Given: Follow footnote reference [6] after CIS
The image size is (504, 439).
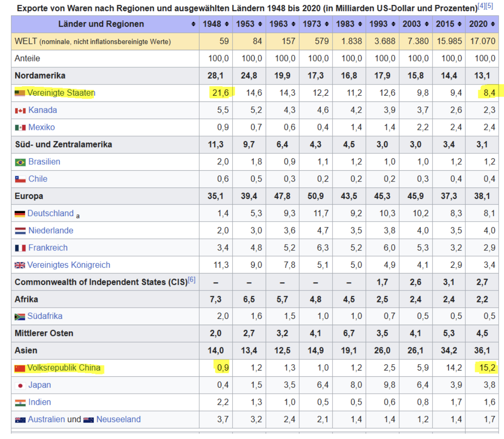Looking at the screenshot, I should 192,279.
